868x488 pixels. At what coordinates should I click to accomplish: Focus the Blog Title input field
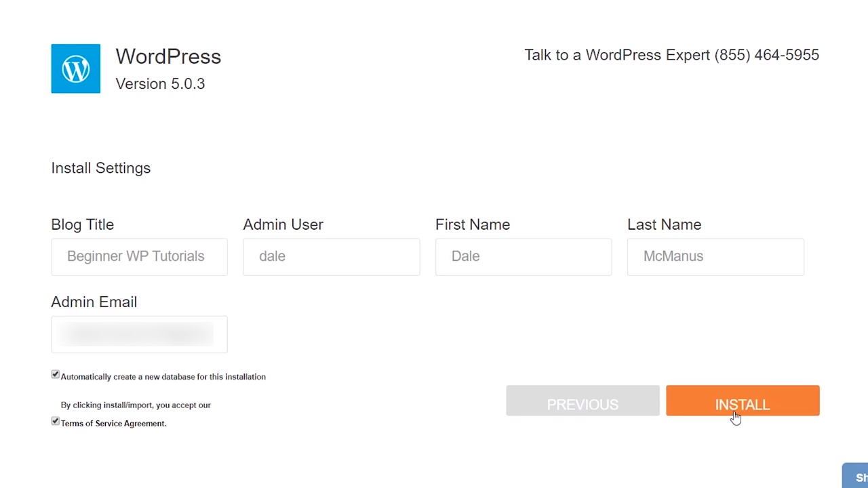(x=139, y=257)
